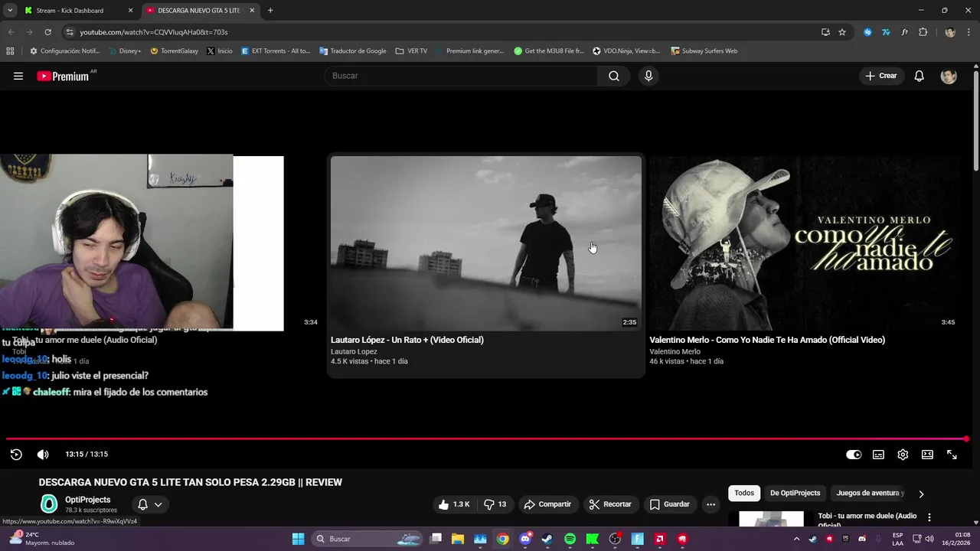Open the VER TV bookmarks folder

[x=411, y=51]
